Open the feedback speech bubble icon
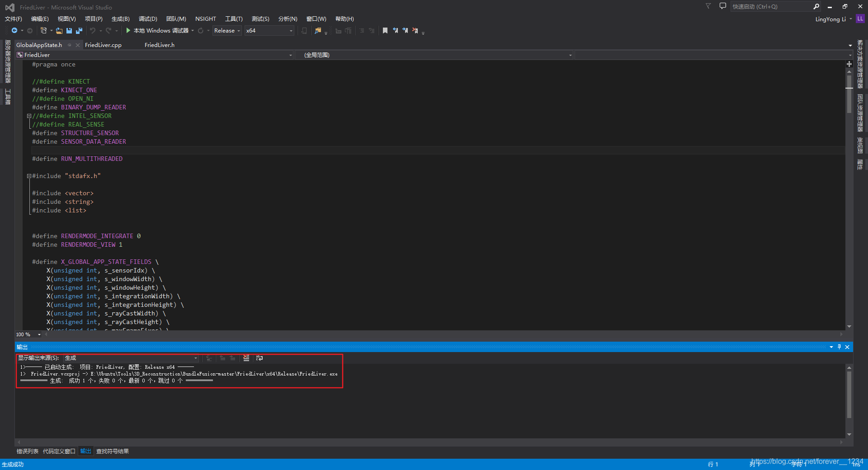The width and height of the screenshot is (868, 470). point(722,6)
